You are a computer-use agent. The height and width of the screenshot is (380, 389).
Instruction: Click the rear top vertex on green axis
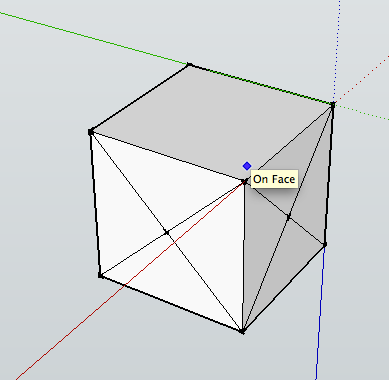point(189,64)
